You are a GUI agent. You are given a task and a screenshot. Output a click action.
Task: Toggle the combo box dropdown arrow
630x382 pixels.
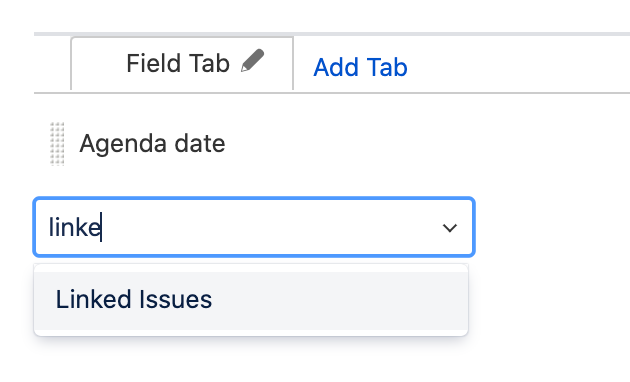(450, 228)
